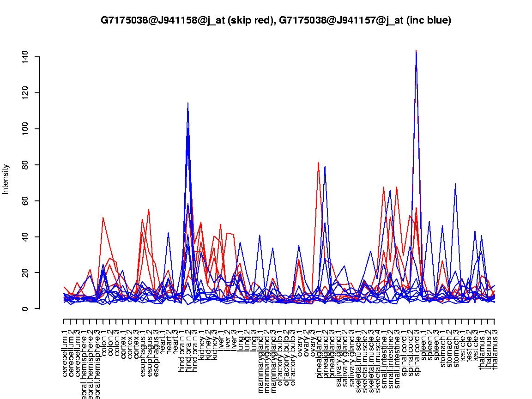This screenshot has height=399, width=532.
Task: Click the red peak above pinealgland.1
Action: point(318,163)
